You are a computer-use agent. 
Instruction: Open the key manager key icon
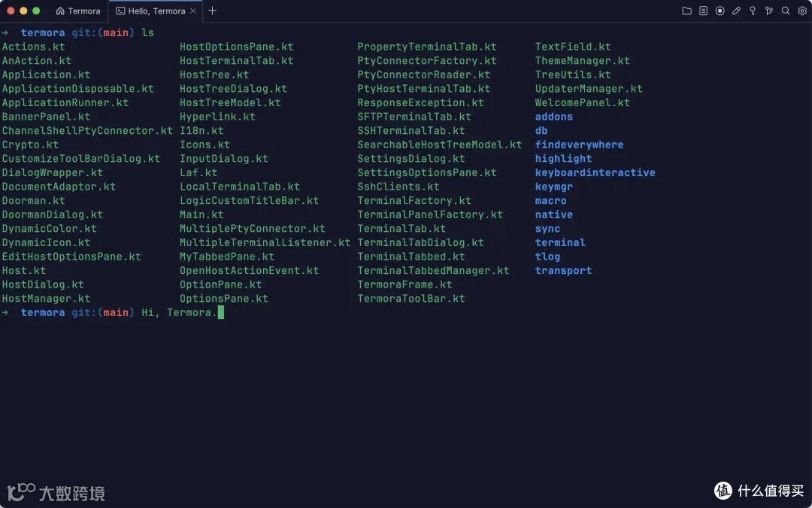tap(753, 11)
